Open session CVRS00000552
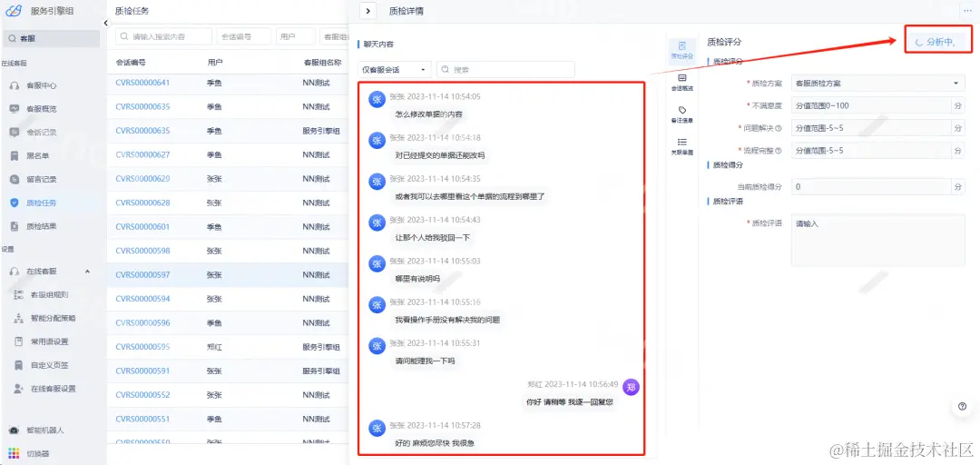 pyautogui.click(x=142, y=395)
